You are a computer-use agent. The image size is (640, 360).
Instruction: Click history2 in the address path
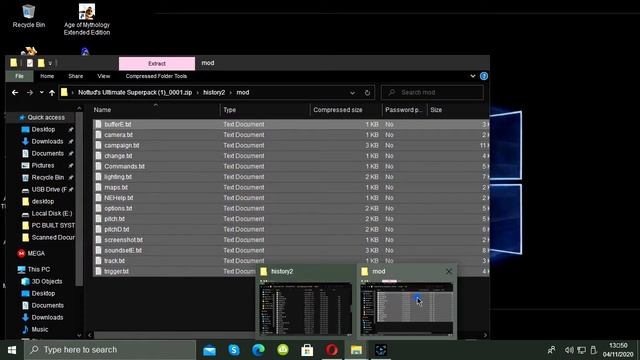[214, 93]
